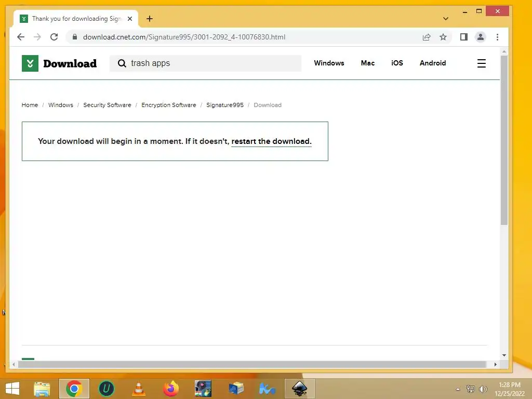Click the vertical scrollbar thumb

click(x=504, y=140)
